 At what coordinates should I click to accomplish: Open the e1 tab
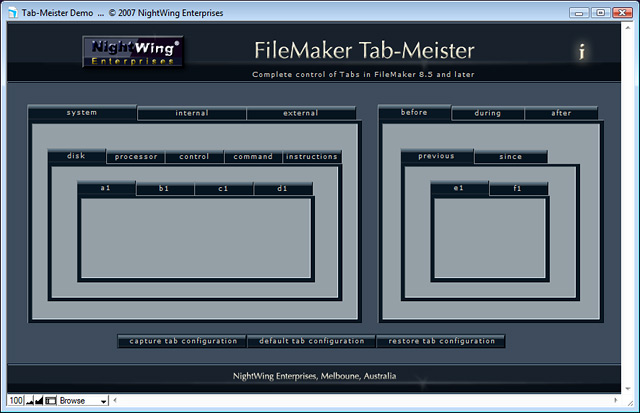[459, 188]
